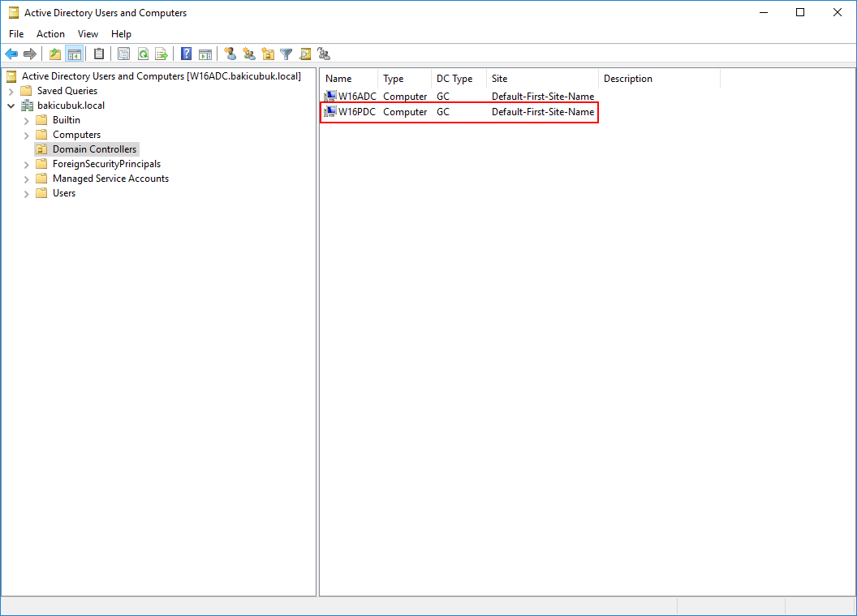
Task: Minimize the window
Action: 764,12
